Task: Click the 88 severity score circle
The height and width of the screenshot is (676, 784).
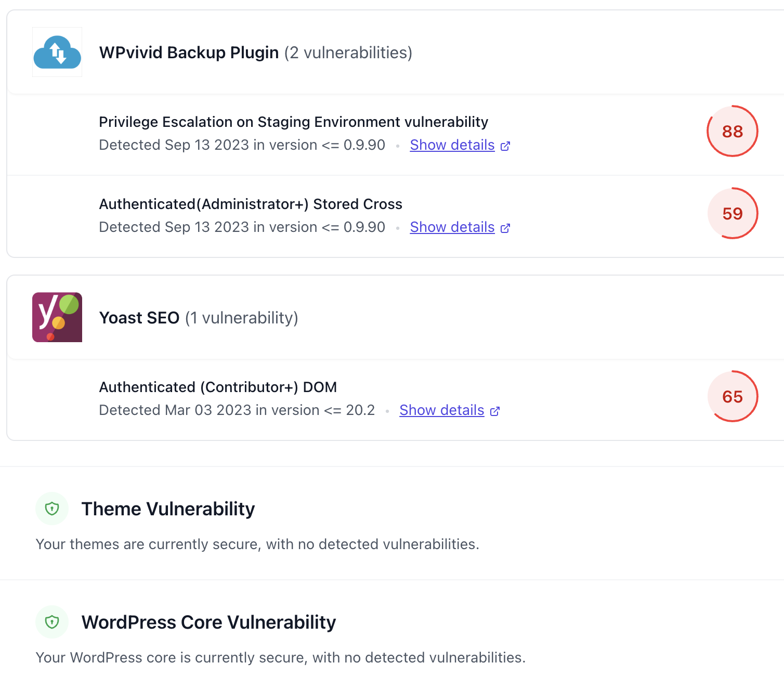Action: (732, 131)
